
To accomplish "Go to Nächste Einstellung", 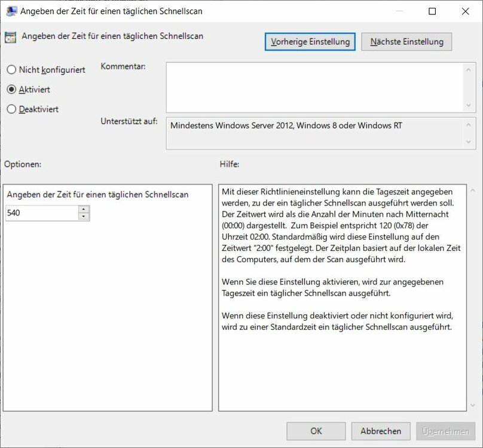I will tap(406, 42).
